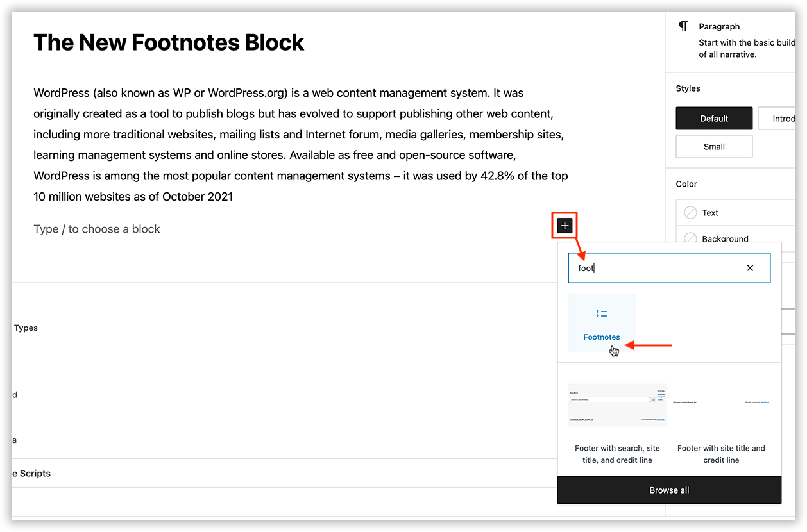Select the Small paragraph style
This screenshot has height=532, width=807.
click(714, 146)
